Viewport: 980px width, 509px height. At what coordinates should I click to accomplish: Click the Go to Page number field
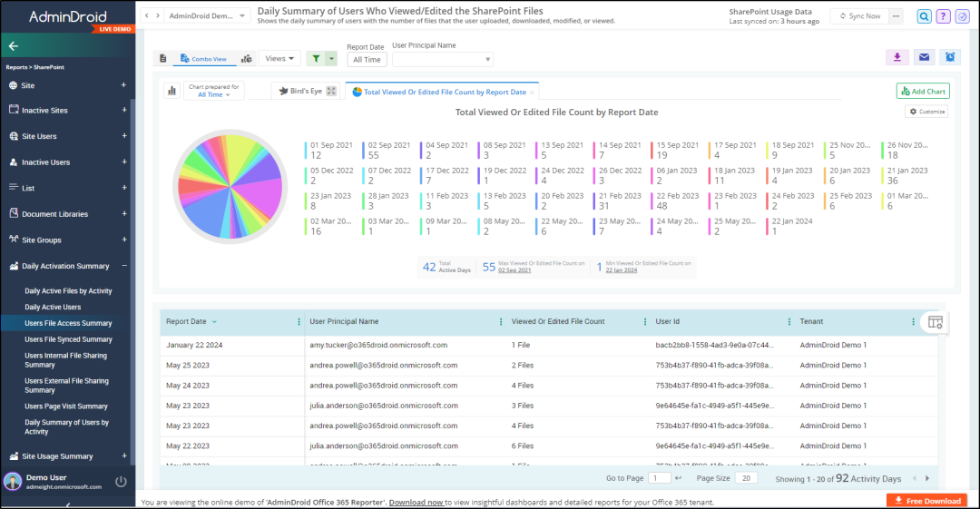[659, 478]
